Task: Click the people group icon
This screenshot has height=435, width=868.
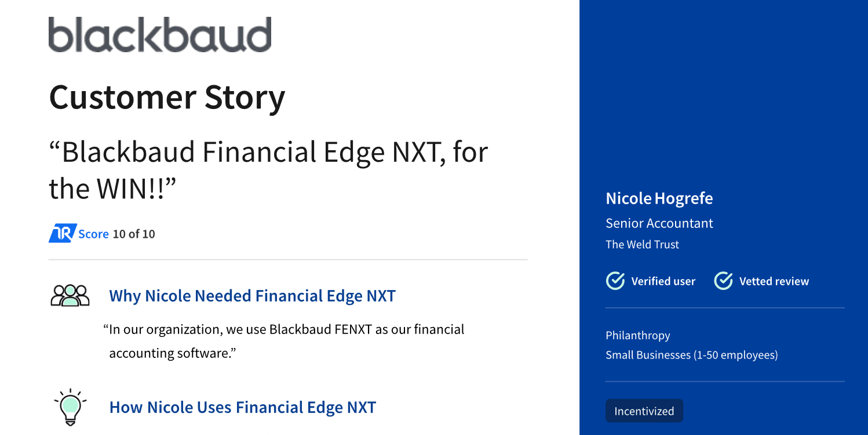Action: [70, 295]
